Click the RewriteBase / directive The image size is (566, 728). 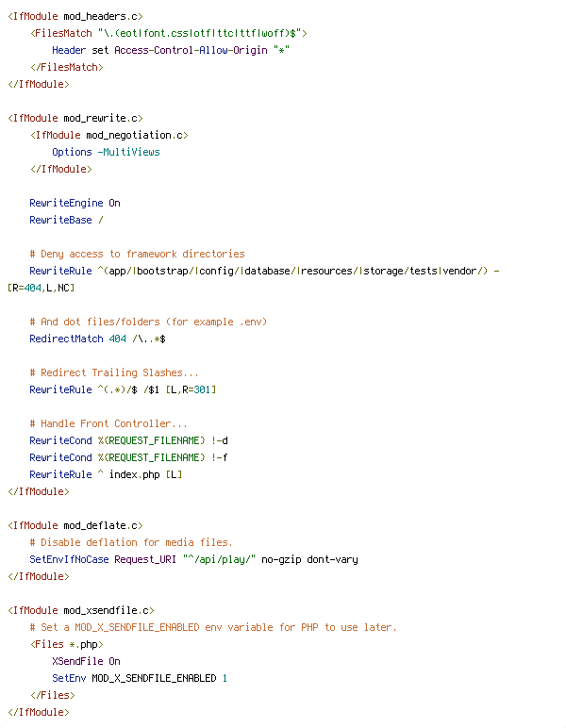[66, 220]
